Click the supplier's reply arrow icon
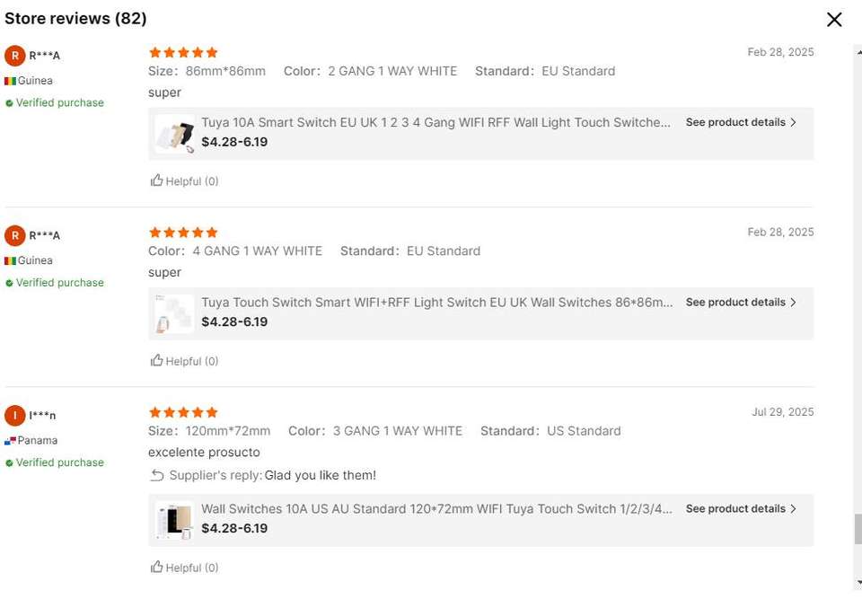Screen dimensions: 862x616 pos(156,475)
